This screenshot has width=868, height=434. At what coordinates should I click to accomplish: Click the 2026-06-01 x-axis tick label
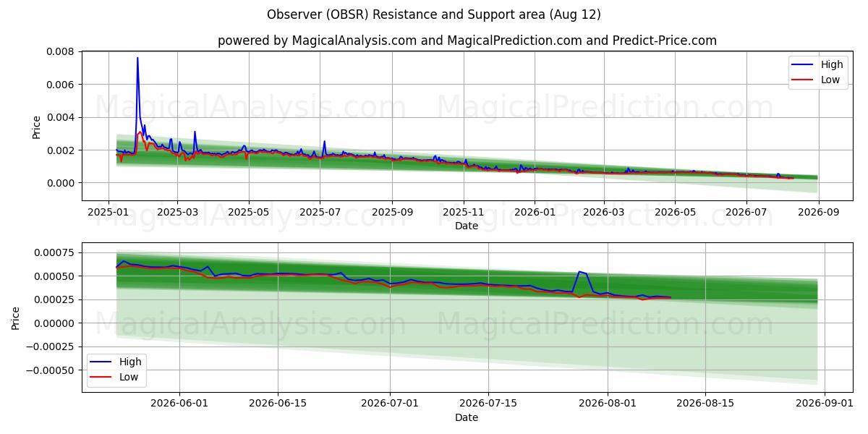[x=180, y=404]
